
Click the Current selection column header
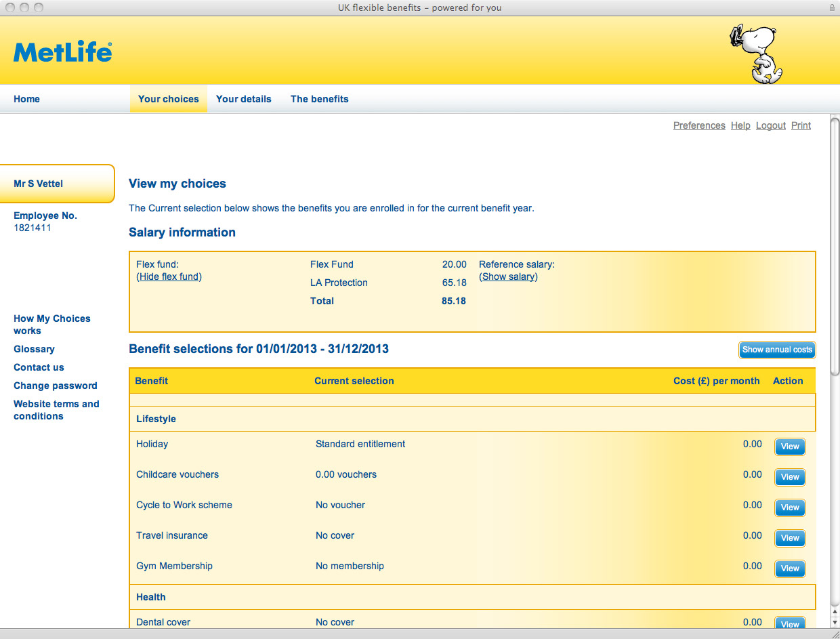354,381
